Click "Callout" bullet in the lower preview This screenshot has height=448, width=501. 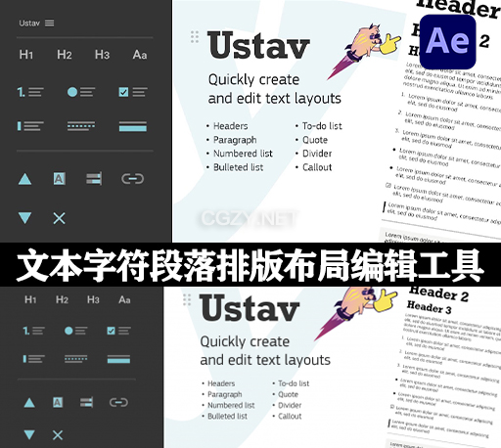pyautogui.click(x=290, y=416)
